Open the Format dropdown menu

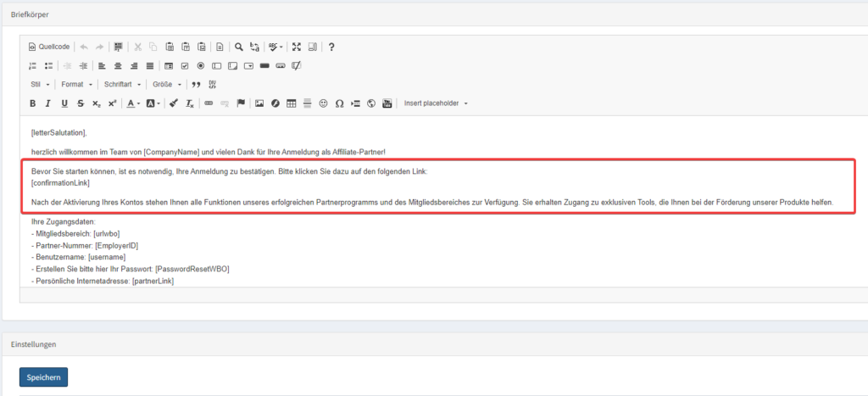coord(76,85)
